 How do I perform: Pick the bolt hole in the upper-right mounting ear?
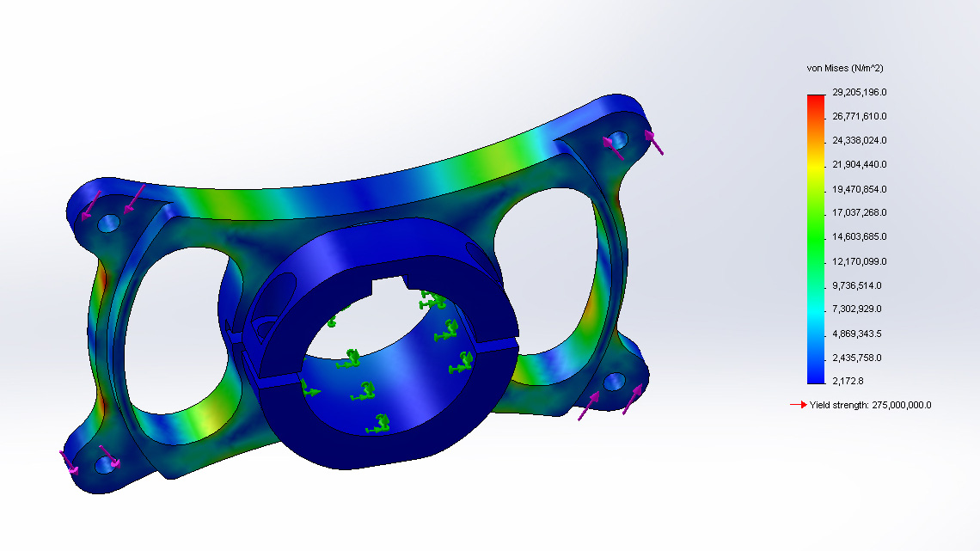pos(618,139)
